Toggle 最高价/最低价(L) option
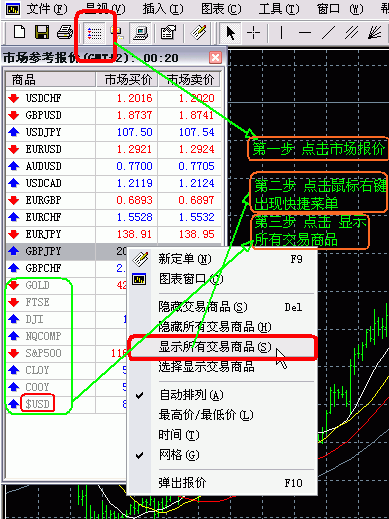This screenshot has height=519, width=389. click(222, 415)
